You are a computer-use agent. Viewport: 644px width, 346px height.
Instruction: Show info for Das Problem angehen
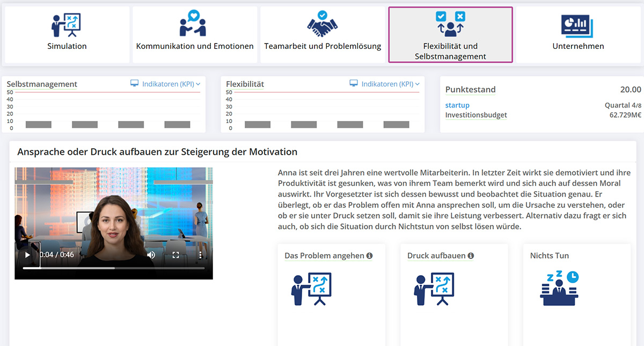coord(369,256)
